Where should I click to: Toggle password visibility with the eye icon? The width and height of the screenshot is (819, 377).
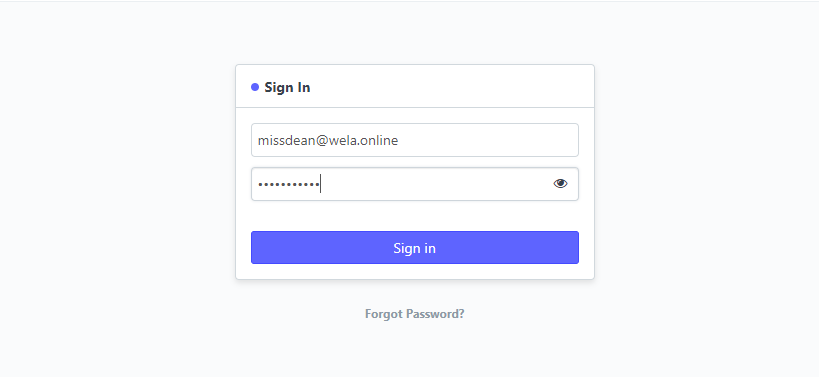pos(560,183)
